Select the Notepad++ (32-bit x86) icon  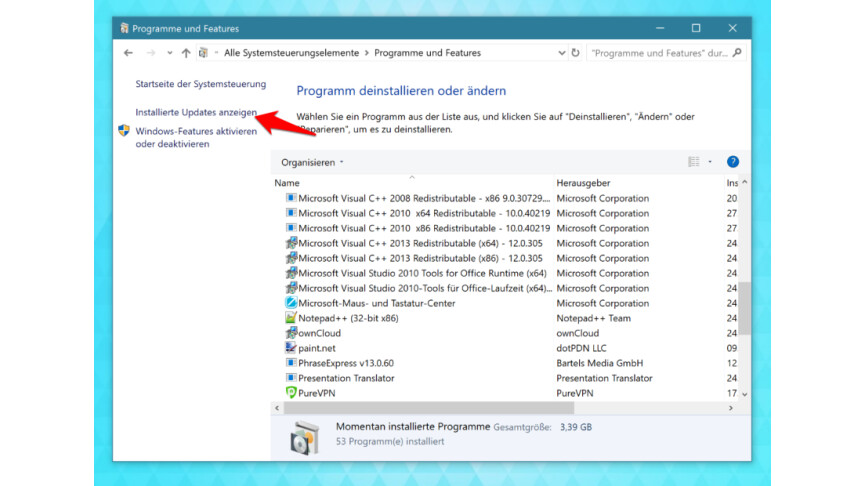(x=291, y=317)
